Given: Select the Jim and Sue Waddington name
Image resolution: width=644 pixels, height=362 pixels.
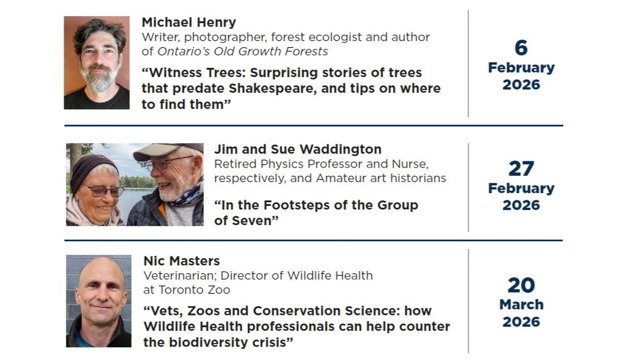Looking at the screenshot, I should (297, 149).
